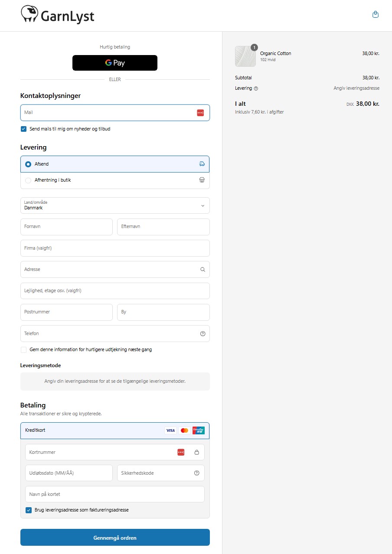Click the 'Gennemgå ordren' button
Screen dimensions: 392x554
(115, 538)
